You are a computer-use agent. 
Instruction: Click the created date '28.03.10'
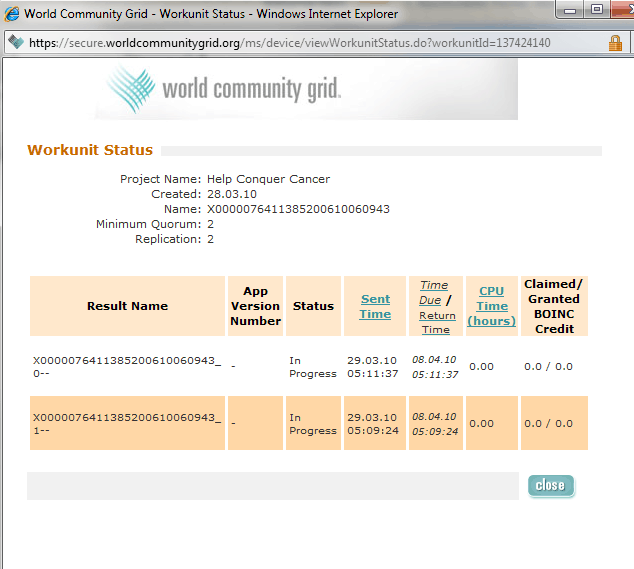coord(232,194)
